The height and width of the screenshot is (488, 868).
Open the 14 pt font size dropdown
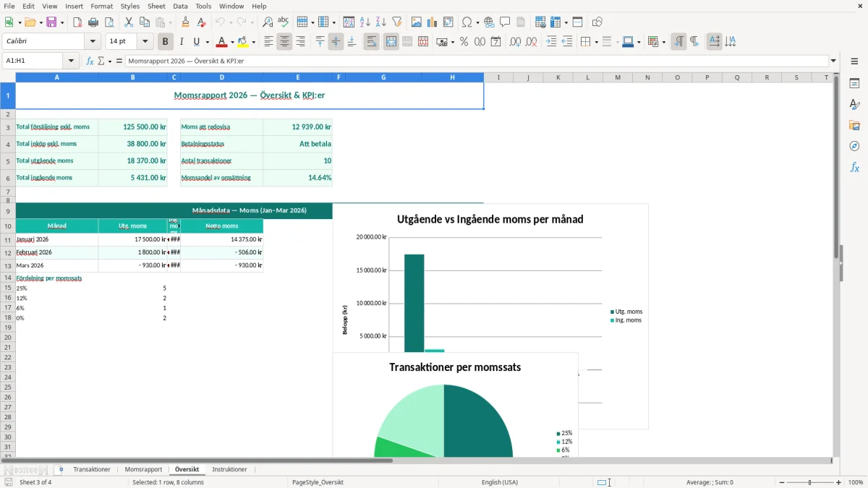tap(145, 42)
